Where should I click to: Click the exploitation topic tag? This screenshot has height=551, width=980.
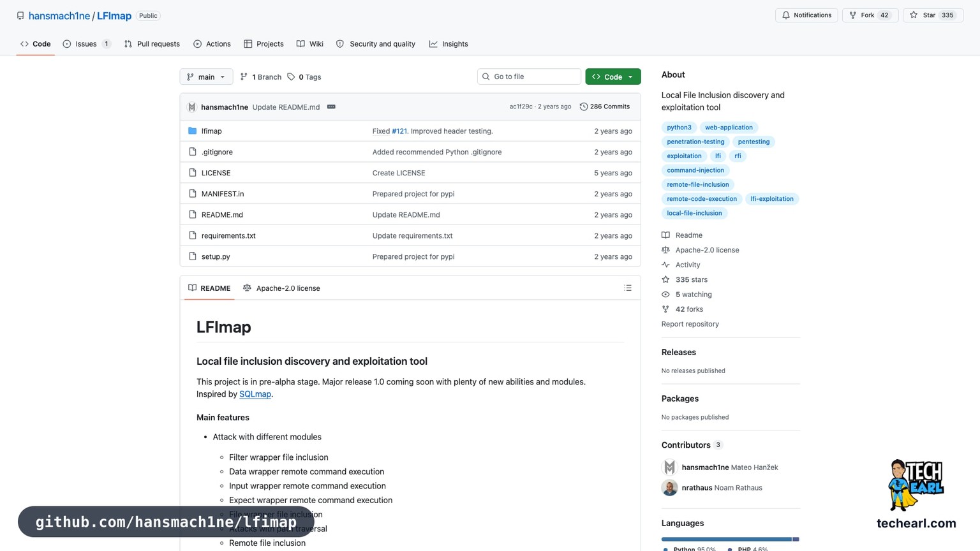tap(684, 156)
